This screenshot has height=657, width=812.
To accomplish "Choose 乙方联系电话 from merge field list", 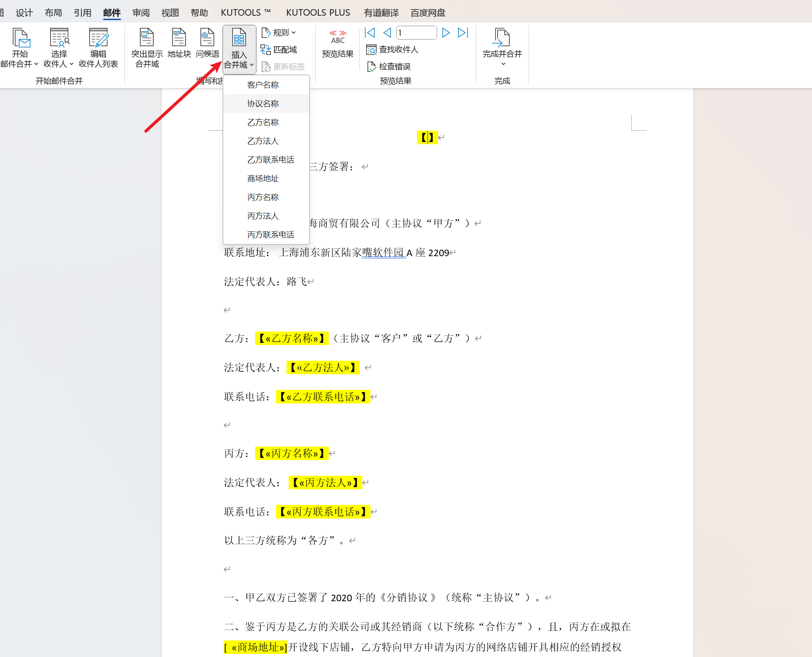I will 266,160.
